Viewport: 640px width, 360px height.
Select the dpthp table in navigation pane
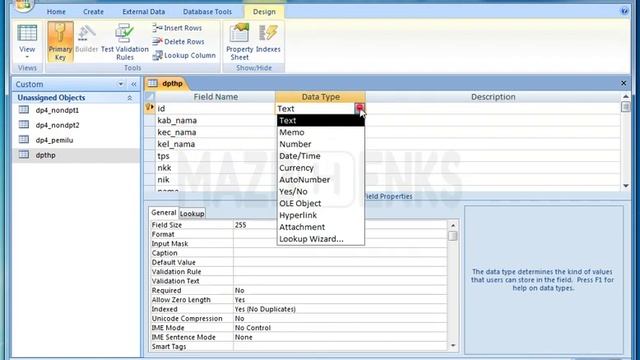[76, 155]
